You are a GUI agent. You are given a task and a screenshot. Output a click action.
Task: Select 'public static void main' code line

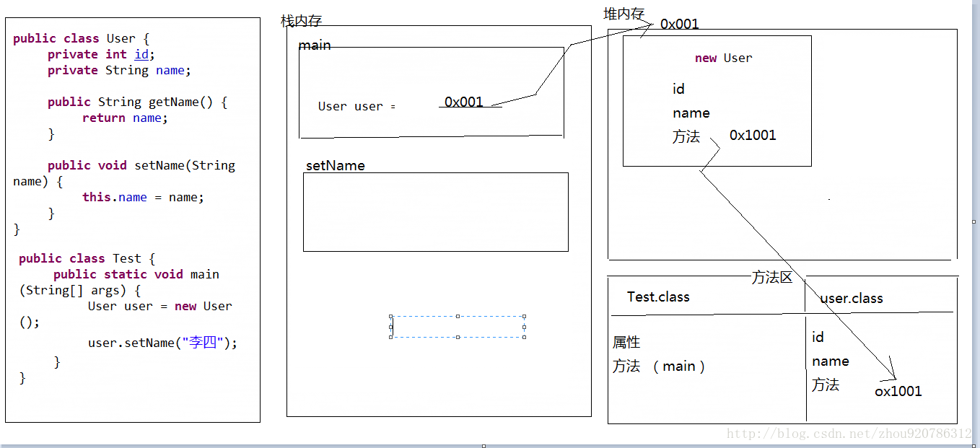[x=136, y=275]
